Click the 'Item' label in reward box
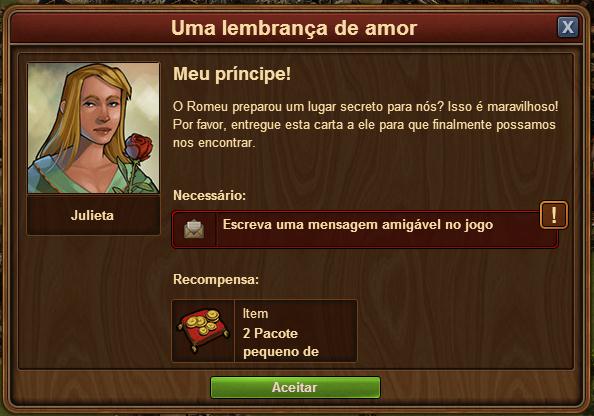This screenshot has width=594, height=416. pyautogui.click(x=255, y=314)
